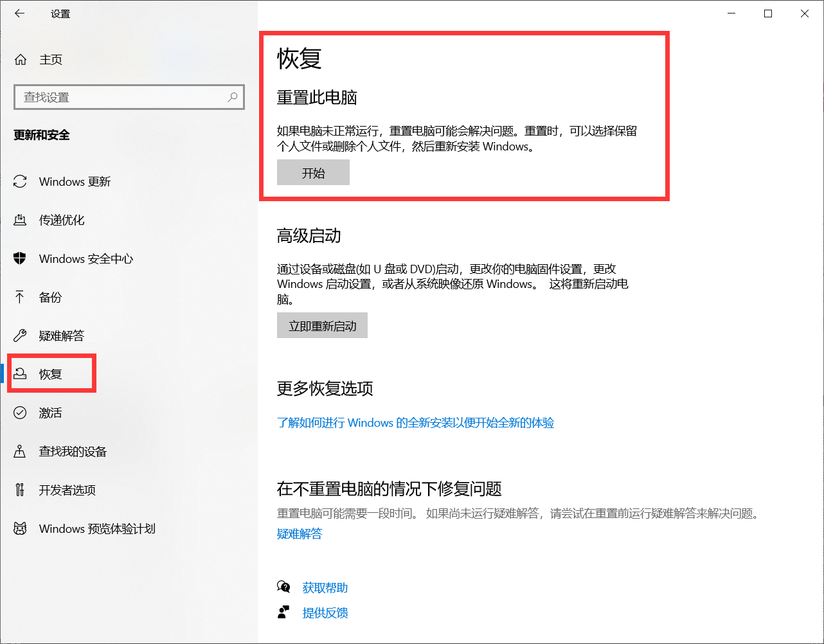This screenshot has height=644, width=824.
Task: Click the 重置此电脑 heading
Action: pyautogui.click(x=317, y=98)
